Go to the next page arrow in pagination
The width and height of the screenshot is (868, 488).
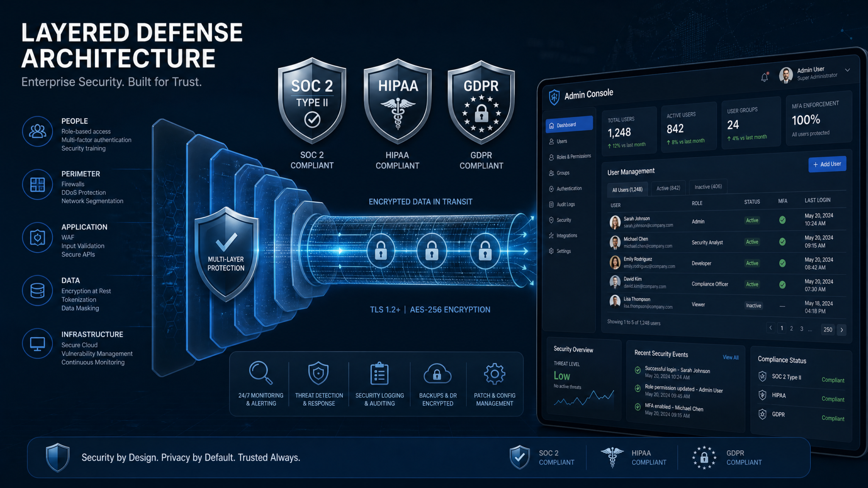842,330
